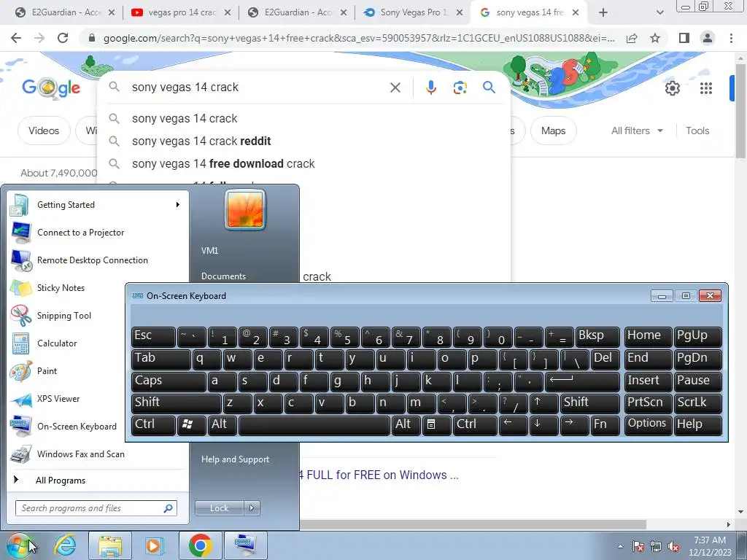The height and width of the screenshot is (560, 747).
Task: Expand the All filters dropdown
Action: [x=637, y=131]
